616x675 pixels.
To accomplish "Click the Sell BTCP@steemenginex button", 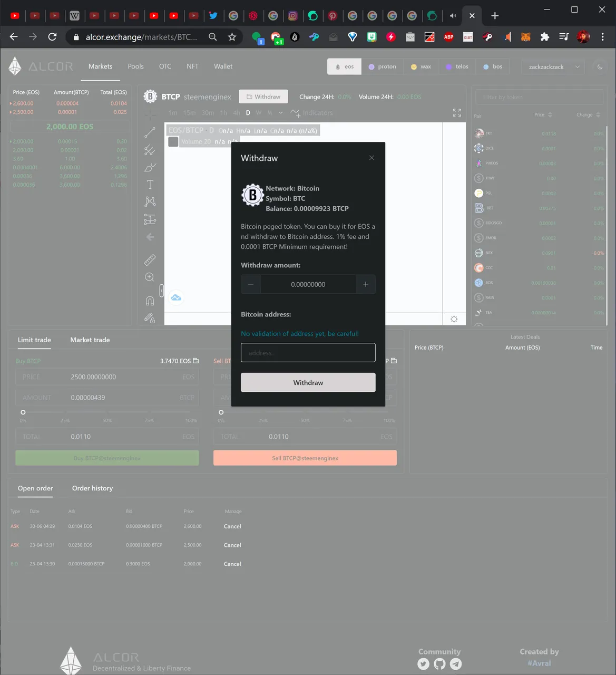I will [x=305, y=458].
